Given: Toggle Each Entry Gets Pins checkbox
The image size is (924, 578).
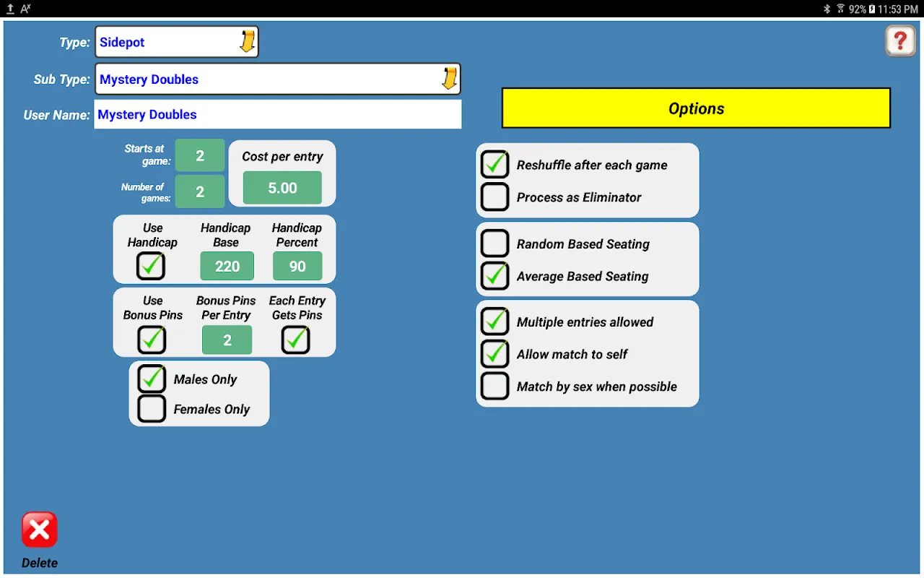Looking at the screenshot, I should click(296, 340).
